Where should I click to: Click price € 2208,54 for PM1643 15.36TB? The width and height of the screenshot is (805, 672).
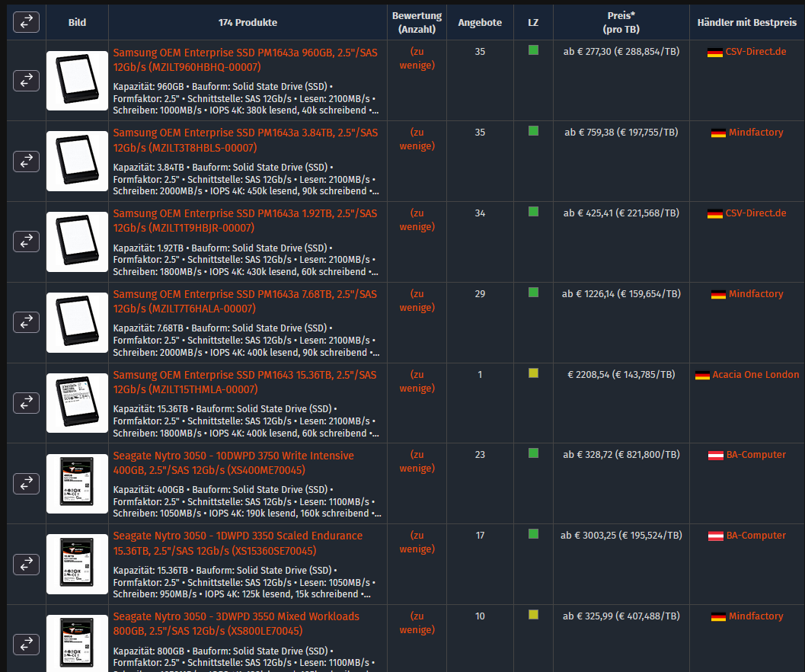621,375
